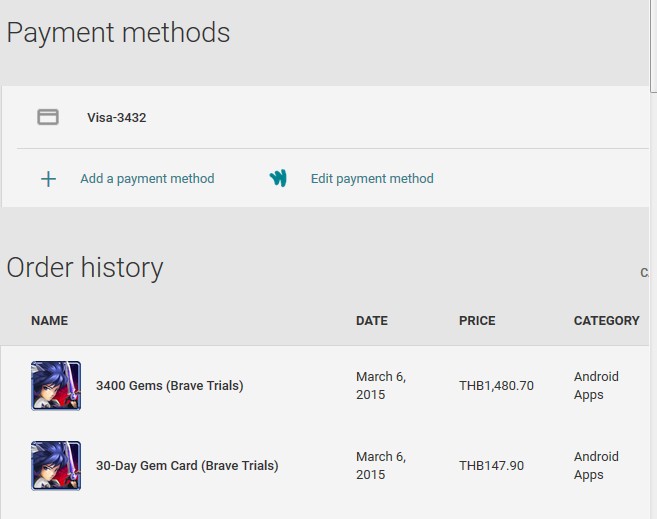Click the date of the 3400 Gems order
This screenshot has width=657, height=519.
[381, 385]
